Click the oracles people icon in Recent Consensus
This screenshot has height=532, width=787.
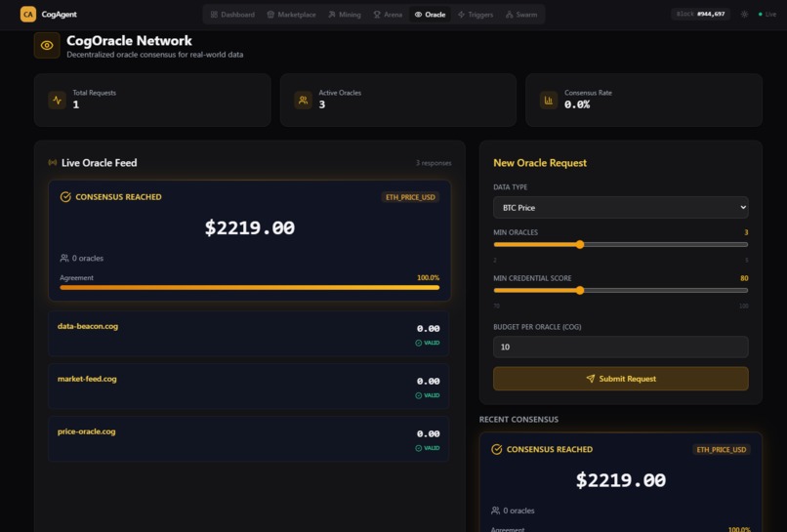495,511
